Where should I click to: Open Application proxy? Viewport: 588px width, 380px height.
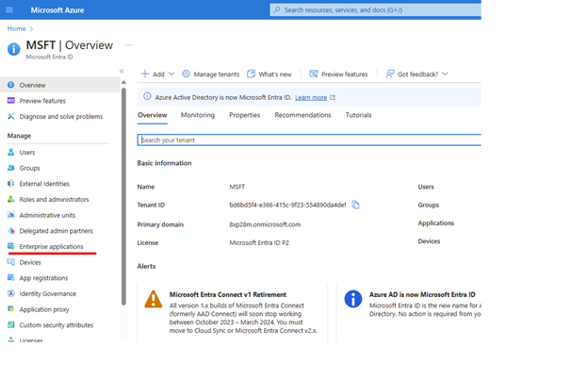pyautogui.click(x=44, y=309)
